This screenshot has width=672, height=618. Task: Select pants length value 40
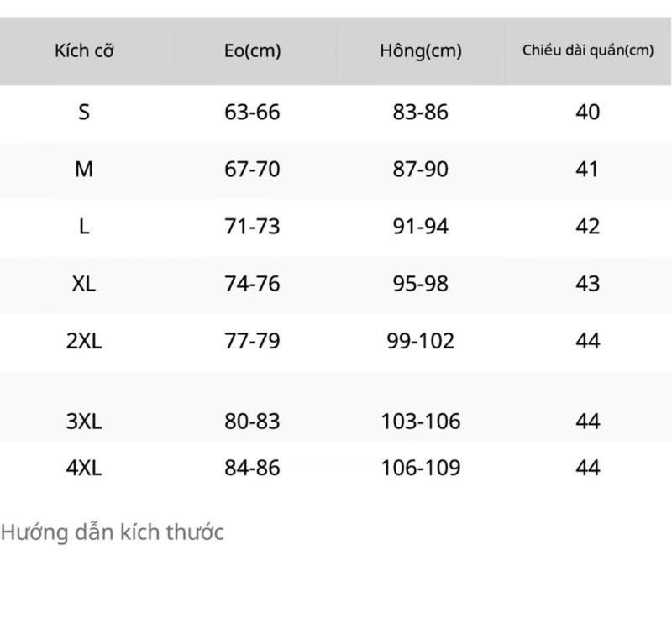pyautogui.click(x=587, y=113)
